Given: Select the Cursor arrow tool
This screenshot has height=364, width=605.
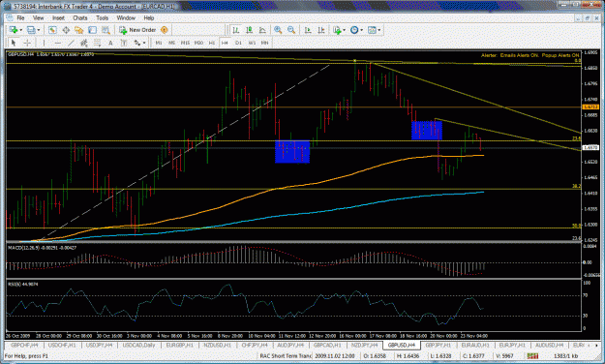Looking at the screenshot, I should 14,43.
